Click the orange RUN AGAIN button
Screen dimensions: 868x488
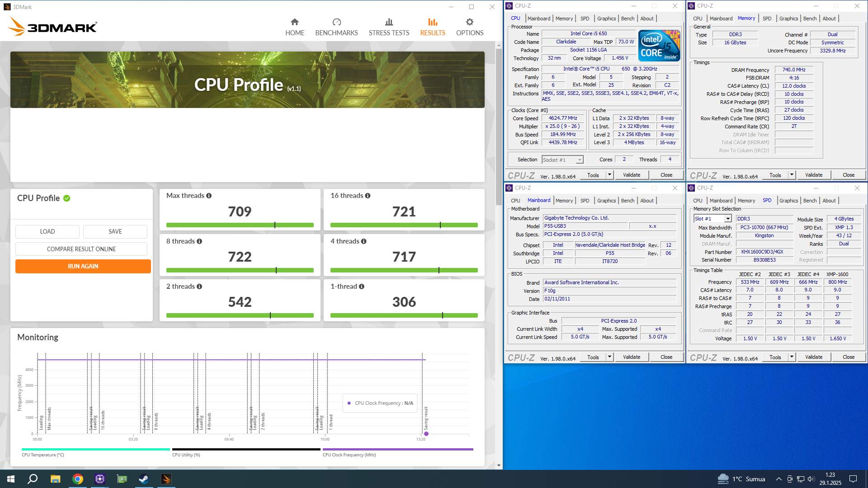83,266
